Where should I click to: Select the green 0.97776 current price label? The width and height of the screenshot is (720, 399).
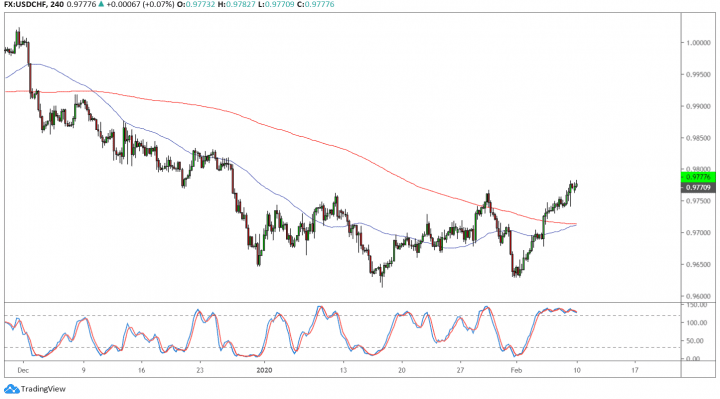pyautogui.click(x=698, y=177)
